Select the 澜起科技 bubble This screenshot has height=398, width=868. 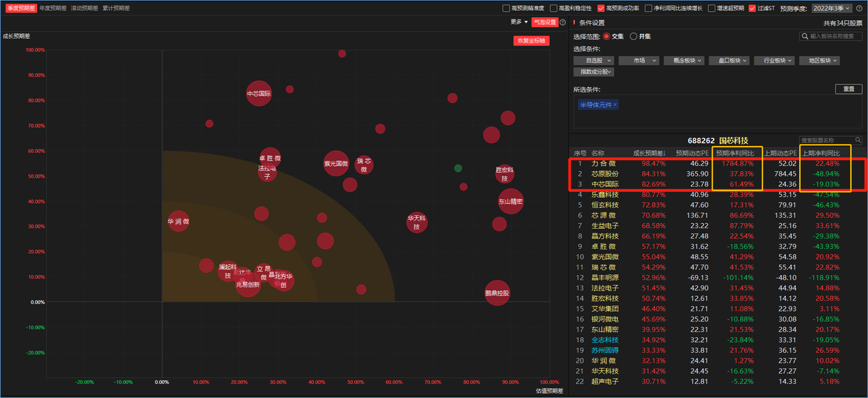228,271
